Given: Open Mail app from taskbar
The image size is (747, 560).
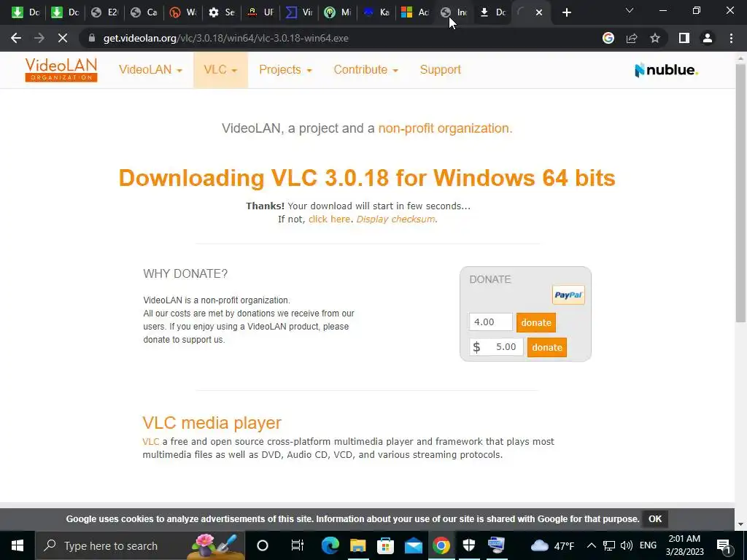Looking at the screenshot, I should [413, 545].
